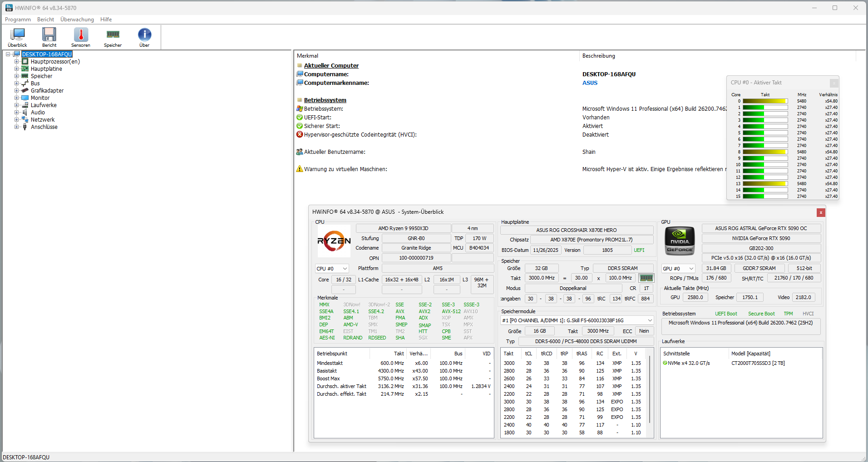Click green check icon next to NVMe x4
868x462 pixels.
[x=665, y=363]
